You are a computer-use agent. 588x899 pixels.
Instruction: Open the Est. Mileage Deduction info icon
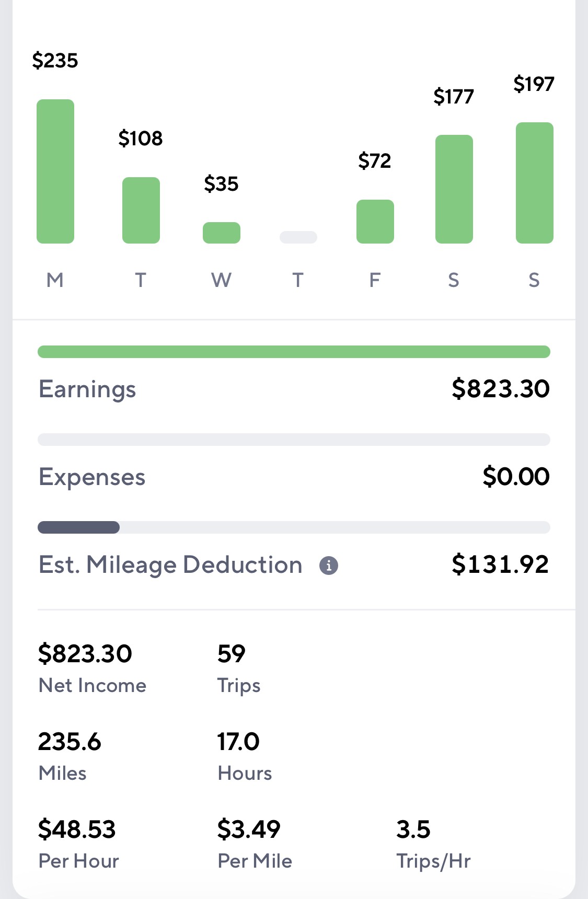pos(329,566)
